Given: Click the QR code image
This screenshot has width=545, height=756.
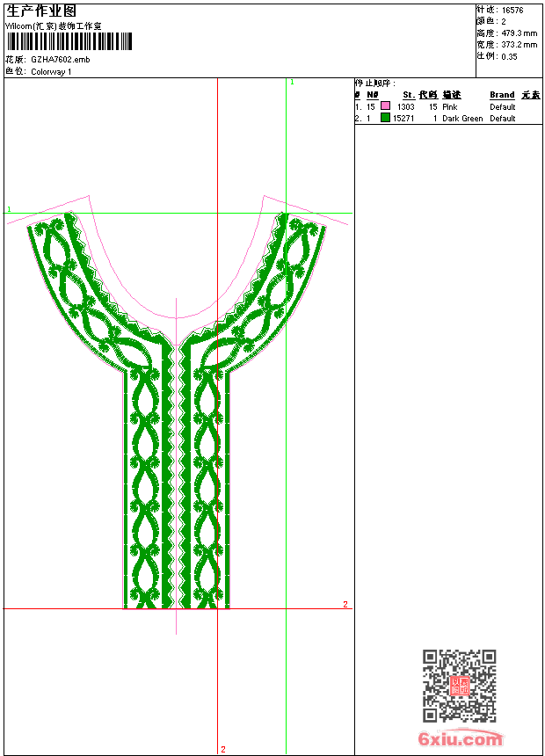Looking at the screenshot, I should (x=459, y=686).
